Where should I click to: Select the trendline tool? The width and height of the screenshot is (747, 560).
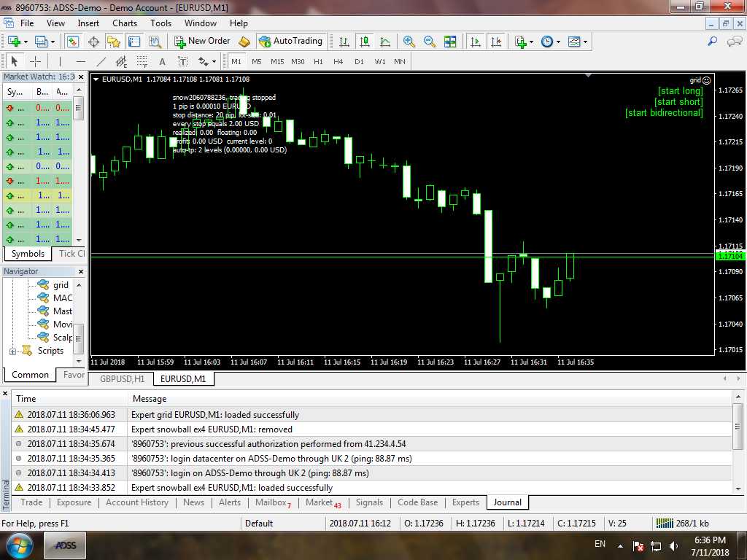point(101,61)
